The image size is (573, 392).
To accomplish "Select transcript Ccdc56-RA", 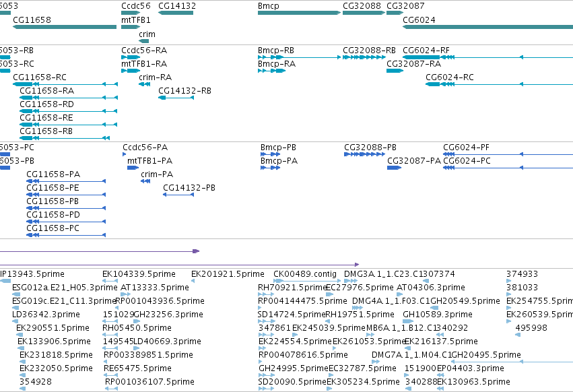I will 131,57.
